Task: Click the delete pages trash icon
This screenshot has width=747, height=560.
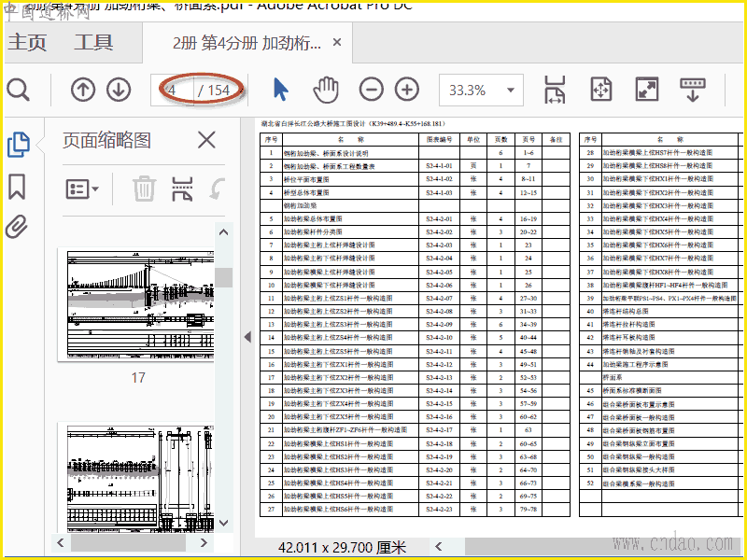Action: tap(144, 189)
